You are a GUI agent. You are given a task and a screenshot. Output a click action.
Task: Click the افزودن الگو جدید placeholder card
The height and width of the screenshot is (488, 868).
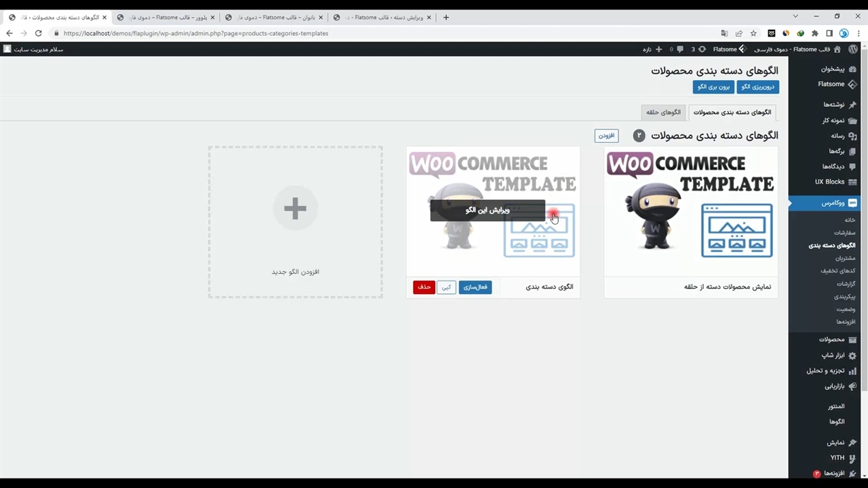pyautogui.click(x=295, y=222)
